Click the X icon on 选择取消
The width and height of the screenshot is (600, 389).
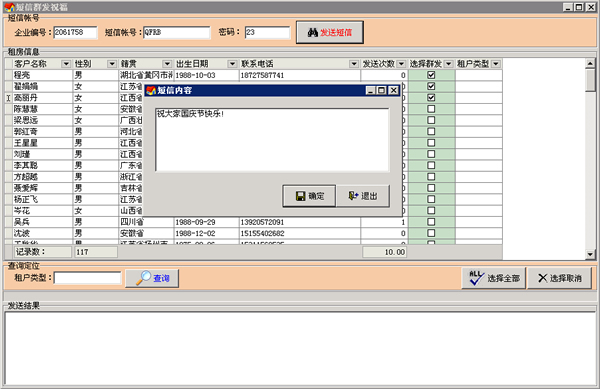click(x=542, y=278)
